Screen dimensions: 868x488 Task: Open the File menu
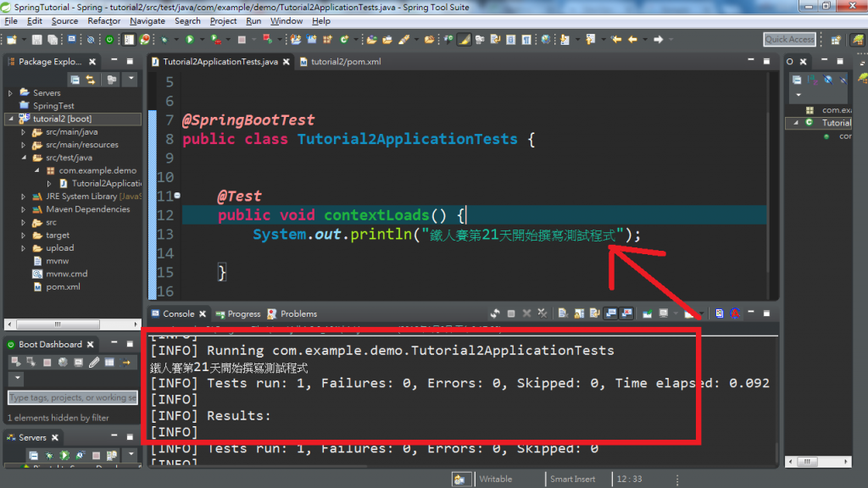[11, 21]
